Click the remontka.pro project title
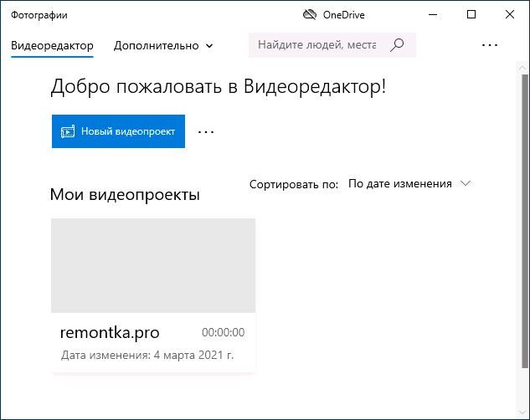This screenshot has width=530, height=420. (110, 332)
